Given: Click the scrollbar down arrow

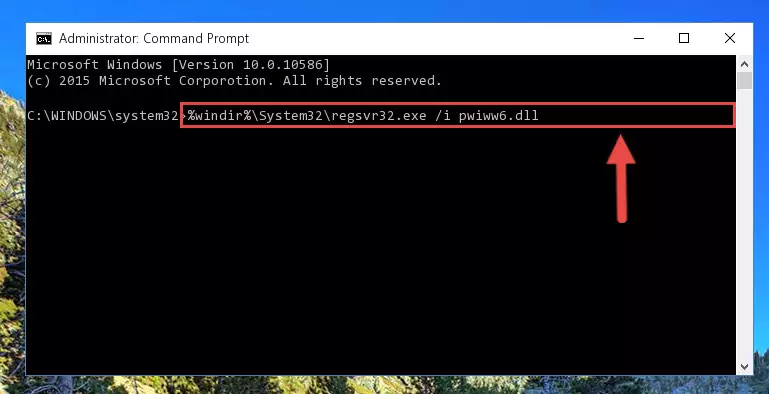Looking at the screenshot, I should pyautogui.click(x=744, y=367).
